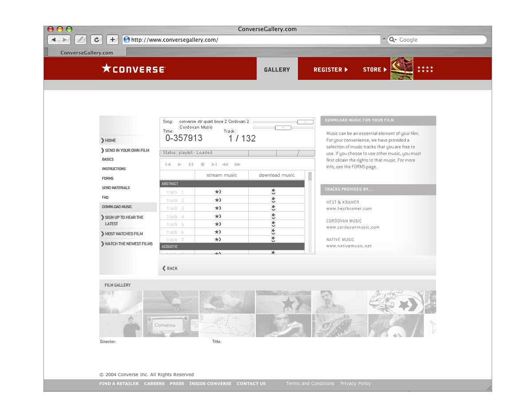Open Find A Retailer footer link
Screen dimensions: 532x417
click(x=119, y=384)
